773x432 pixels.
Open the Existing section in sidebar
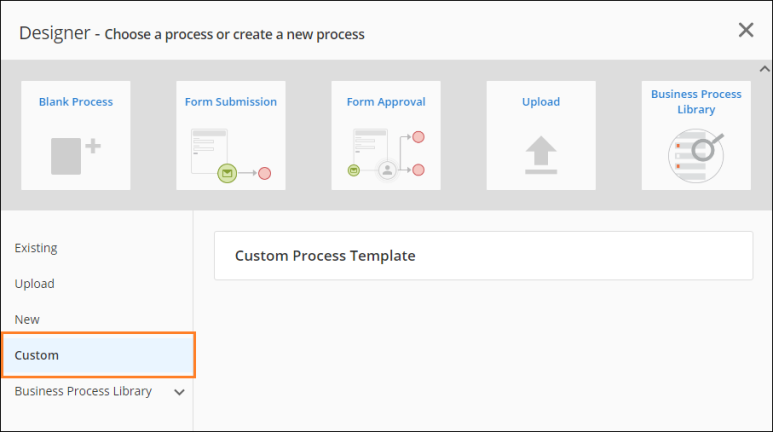coord(36,248)
